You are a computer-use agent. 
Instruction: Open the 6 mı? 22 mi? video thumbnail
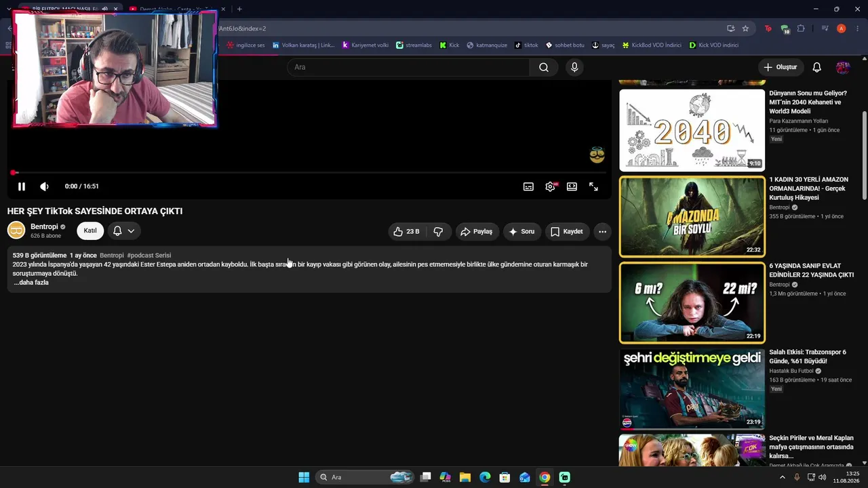692,302
